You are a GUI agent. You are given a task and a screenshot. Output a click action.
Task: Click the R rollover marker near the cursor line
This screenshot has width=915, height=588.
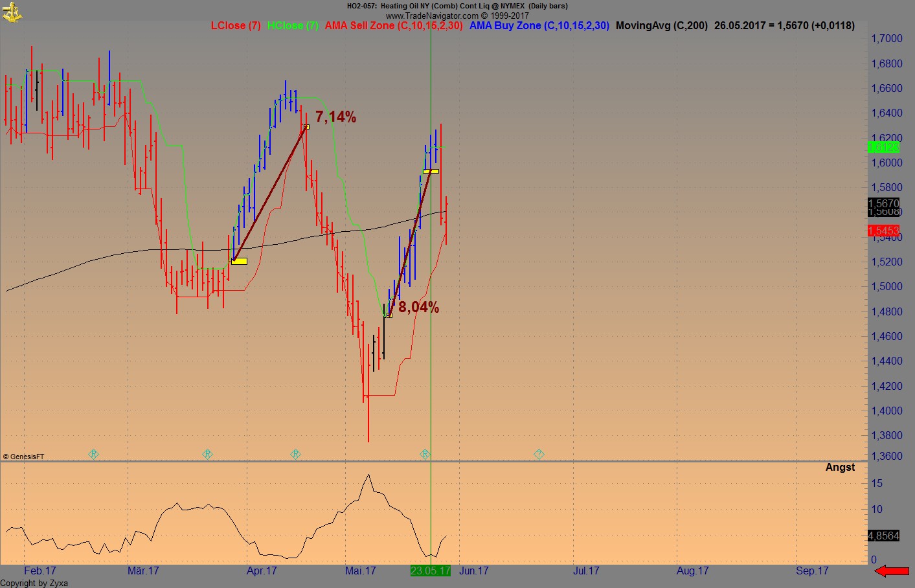(x=424, y=454)
